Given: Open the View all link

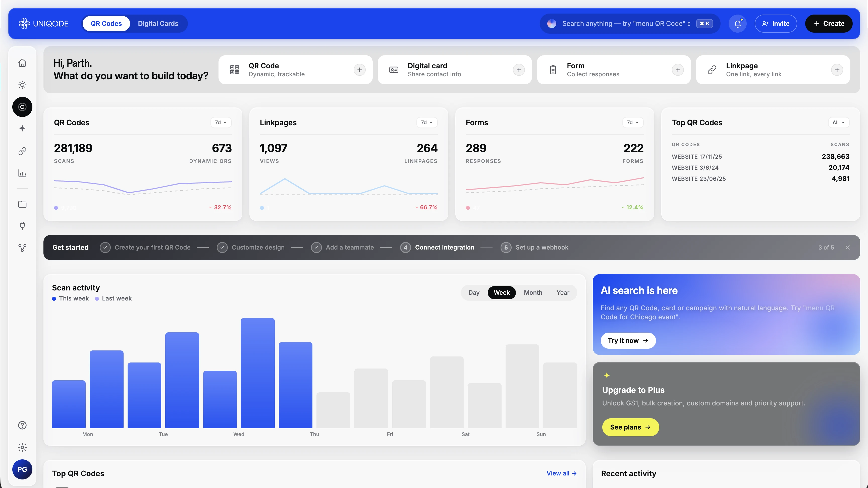Looking at the screenshot, I should [561, 473].
